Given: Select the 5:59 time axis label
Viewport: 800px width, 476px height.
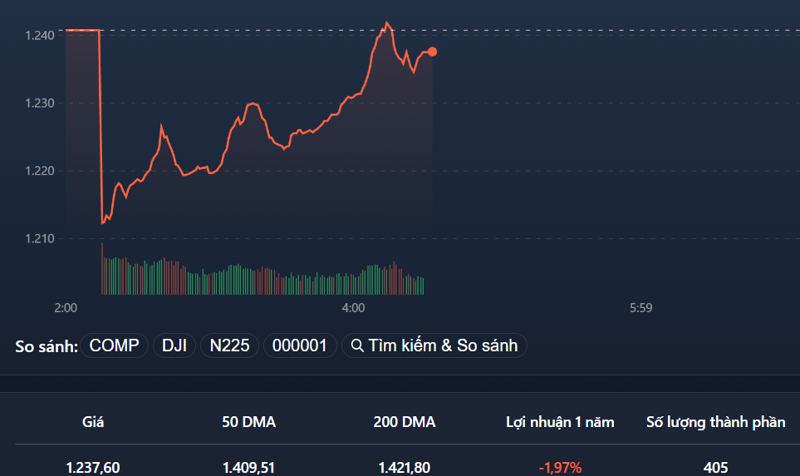Looking at the screenshot, I should pos(641,308).
